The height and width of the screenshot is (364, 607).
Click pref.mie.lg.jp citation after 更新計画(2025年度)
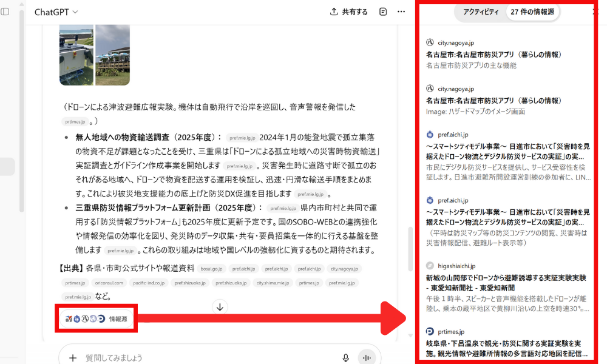(283, 208)
